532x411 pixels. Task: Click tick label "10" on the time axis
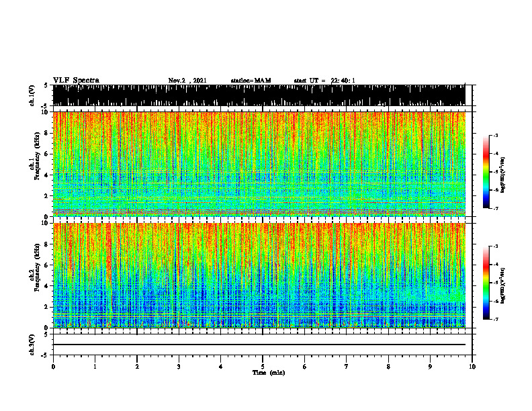[x=472, y=367]
